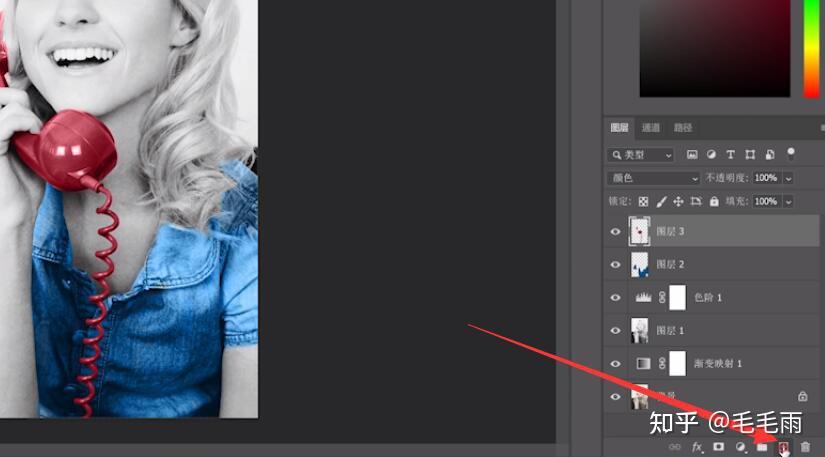This screenshot has width=825, height=457.
Task: Click gradient map icon of 渐变映射 1
Action: click(x=643, y=363)
